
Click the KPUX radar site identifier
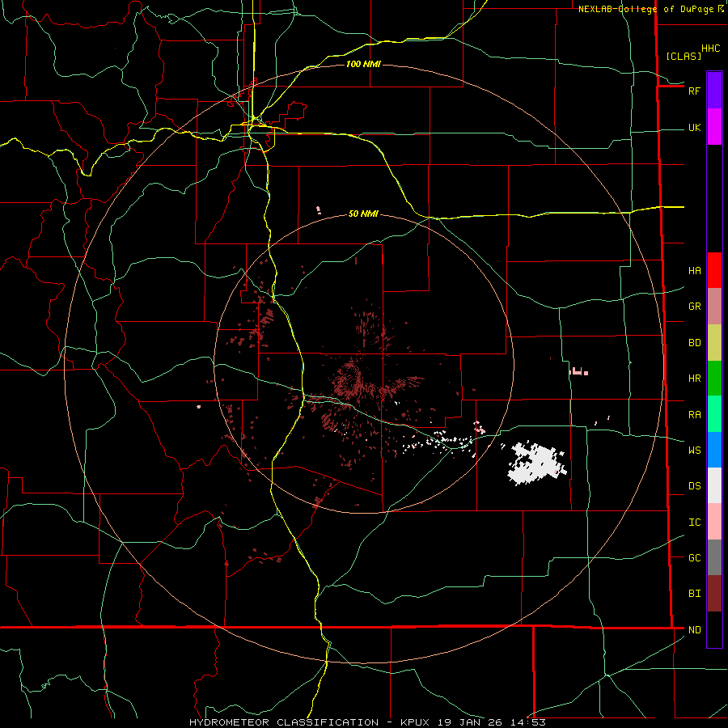(x=415, y=722)
